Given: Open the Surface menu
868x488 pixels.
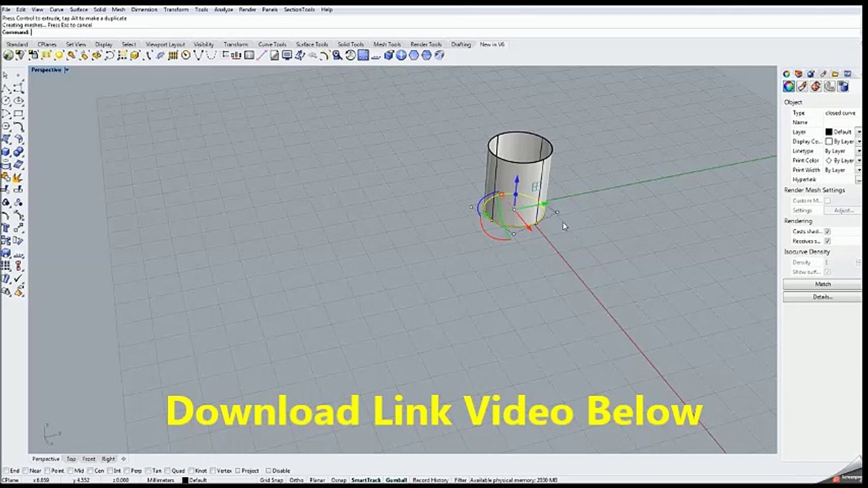Looking at the screenshot, I should (x=79, y=9).
